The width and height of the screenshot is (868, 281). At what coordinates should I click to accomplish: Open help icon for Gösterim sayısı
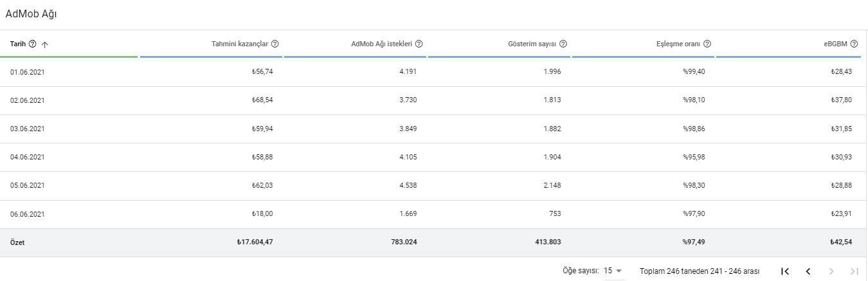[x=563, y=44]
